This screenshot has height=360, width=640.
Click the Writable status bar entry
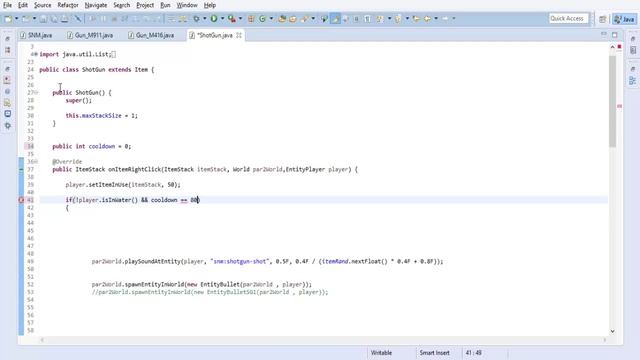[x=381, y=353]
